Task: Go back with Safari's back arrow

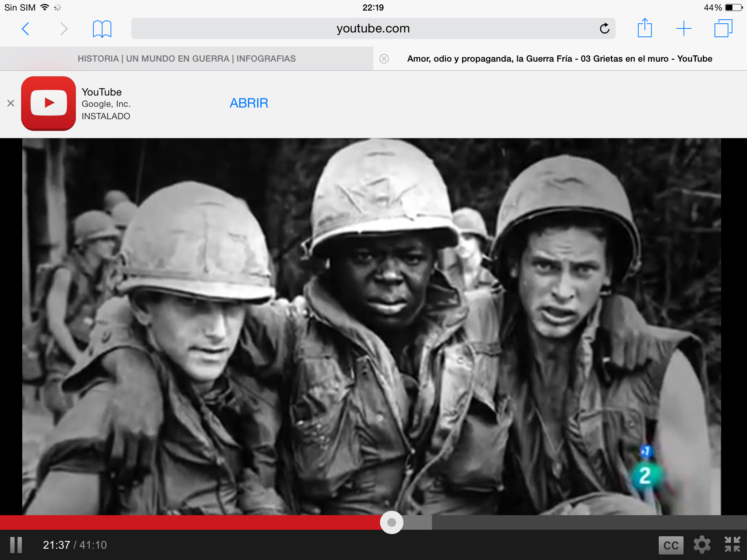Action: pos(25,29)
